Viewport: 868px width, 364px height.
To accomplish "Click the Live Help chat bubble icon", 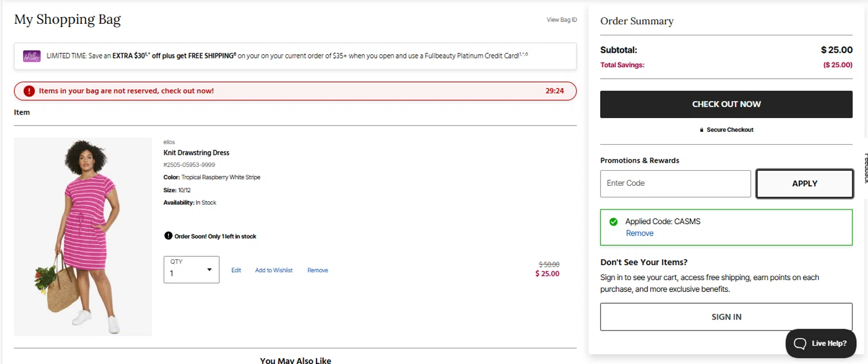I will 800,344.
